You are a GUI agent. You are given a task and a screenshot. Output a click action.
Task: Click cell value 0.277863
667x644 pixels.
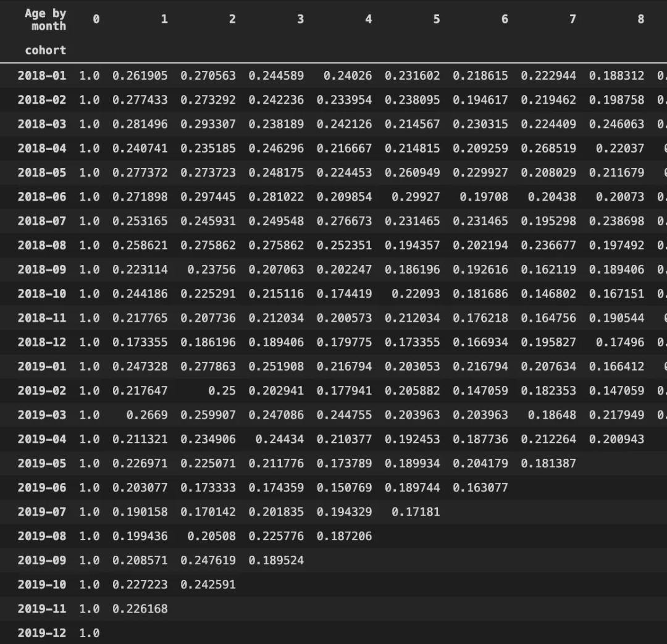pos(208,367)
